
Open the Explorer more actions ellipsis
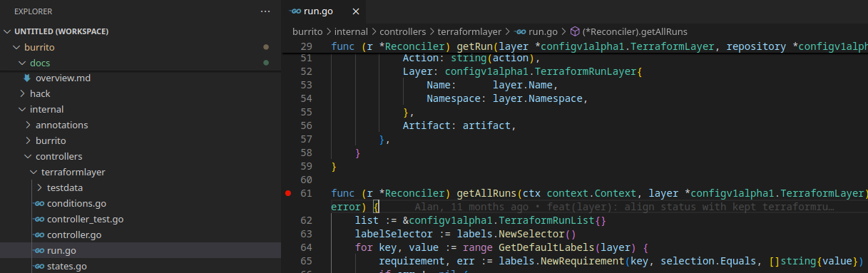point(265,11)
